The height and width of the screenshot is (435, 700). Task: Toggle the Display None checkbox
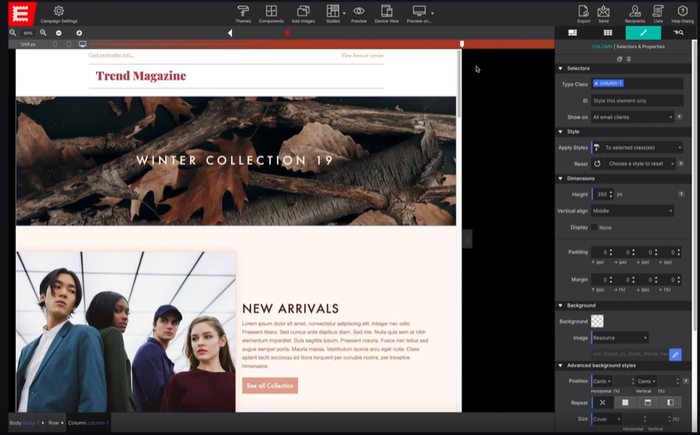595,227
